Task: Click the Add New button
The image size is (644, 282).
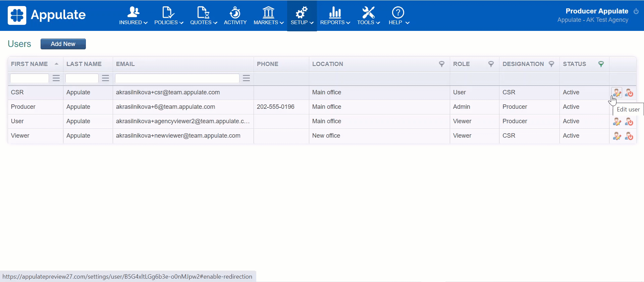Action: [63, 44]
